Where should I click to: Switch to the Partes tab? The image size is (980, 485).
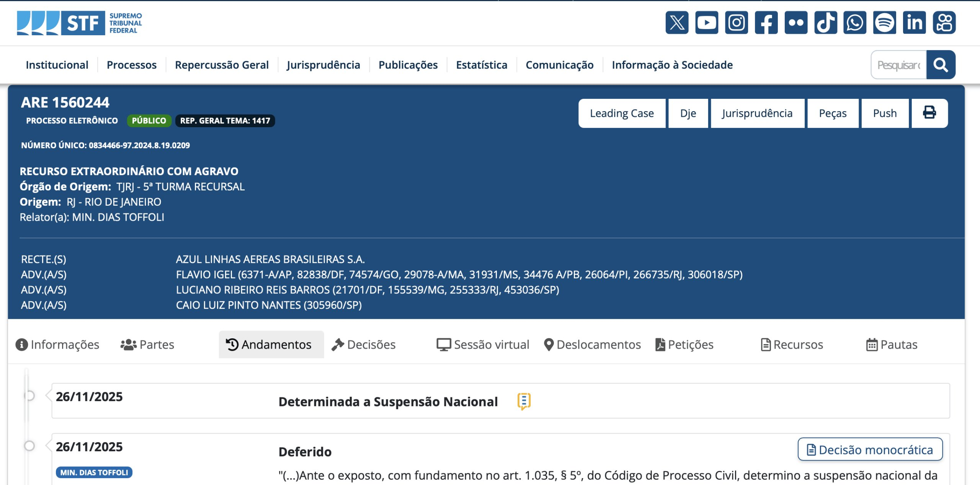coord(147,344)
